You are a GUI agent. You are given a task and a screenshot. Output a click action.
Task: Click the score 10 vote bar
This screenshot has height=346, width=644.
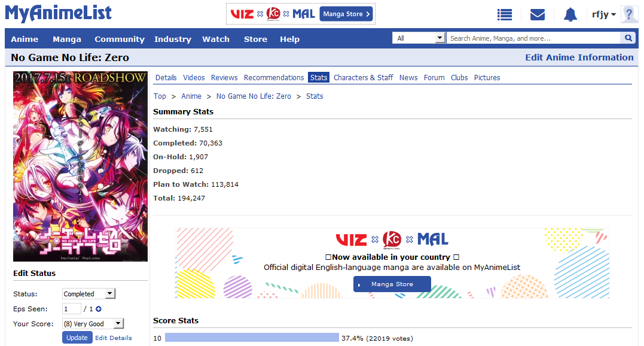[x=252, y=338]
